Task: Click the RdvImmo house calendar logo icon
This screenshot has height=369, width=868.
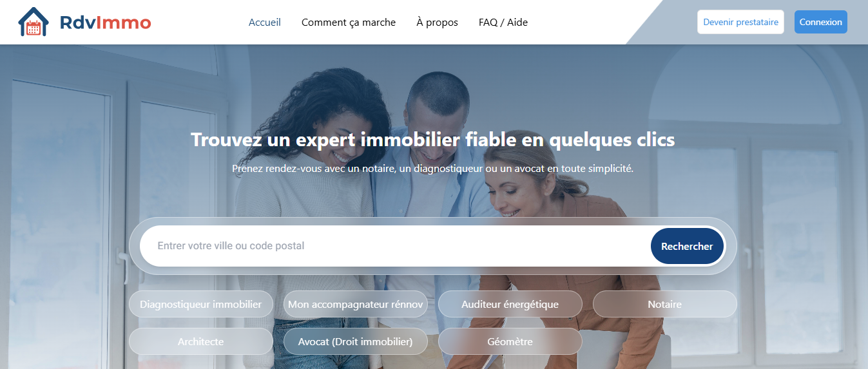Action: (33, 22)
